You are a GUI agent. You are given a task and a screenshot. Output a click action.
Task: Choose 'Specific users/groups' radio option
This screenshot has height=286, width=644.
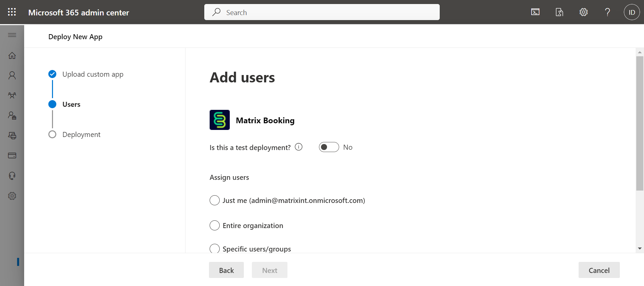[x=215, y=248]
